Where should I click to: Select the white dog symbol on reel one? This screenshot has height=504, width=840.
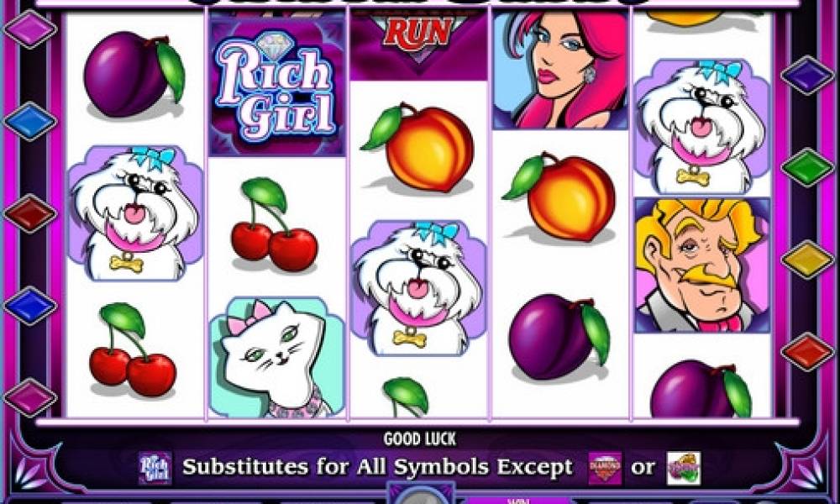point(135,213)
